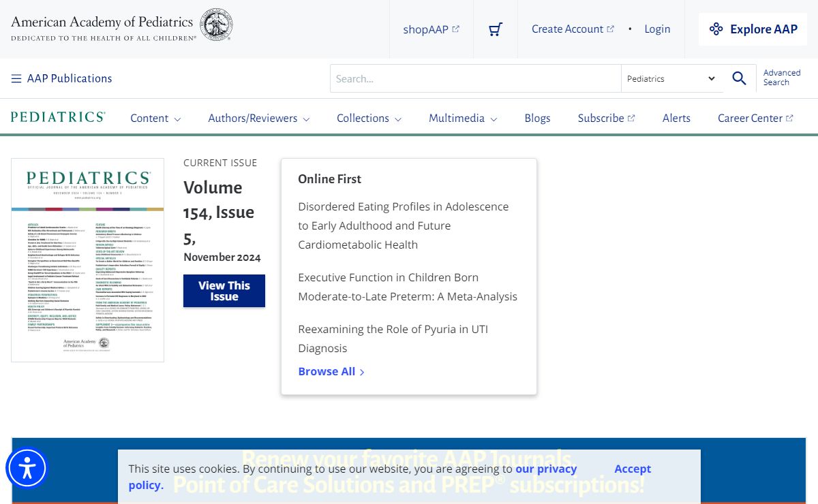Viewport: 818px width, 504px height.
Task: Open the Reexamining the Role of Pyuria article
Action: [x=393, y=338]
